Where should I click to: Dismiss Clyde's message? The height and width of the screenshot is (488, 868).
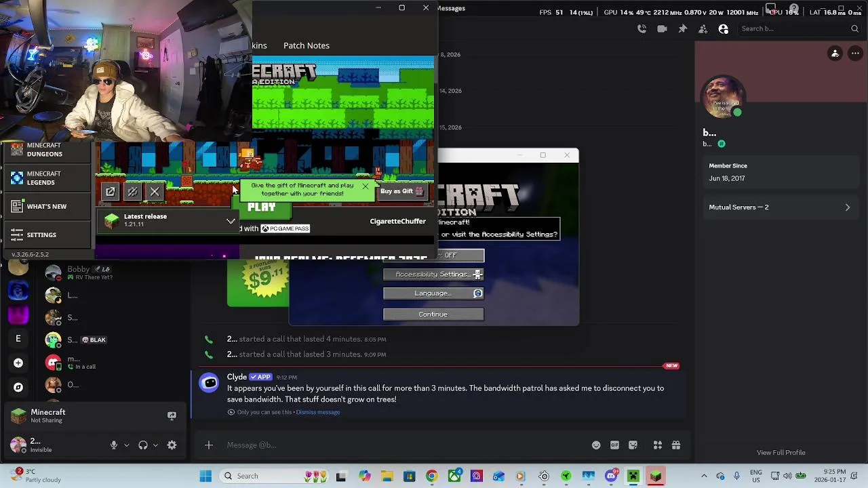[317, 412]
